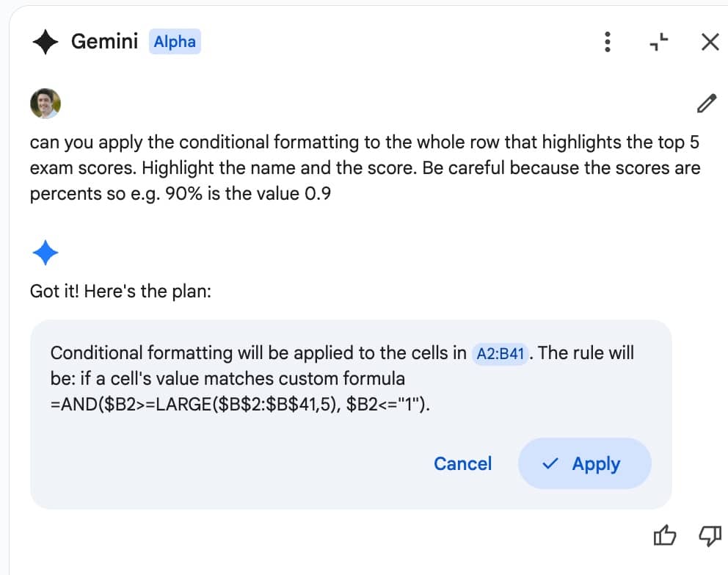Image resolution: width=728 pixels, height=575 pixels.
Task: Open the three-dot more options menu
Action: tap(608, 42)
